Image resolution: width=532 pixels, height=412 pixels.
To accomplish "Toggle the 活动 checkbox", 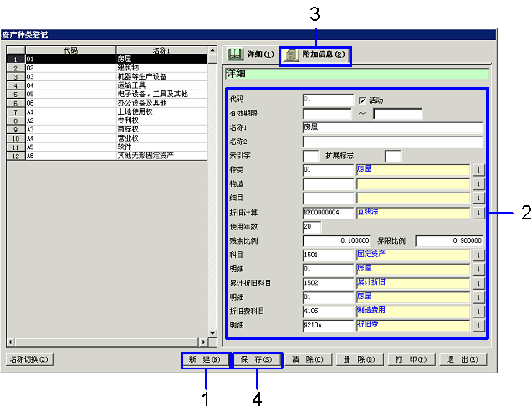I will 362,100.
